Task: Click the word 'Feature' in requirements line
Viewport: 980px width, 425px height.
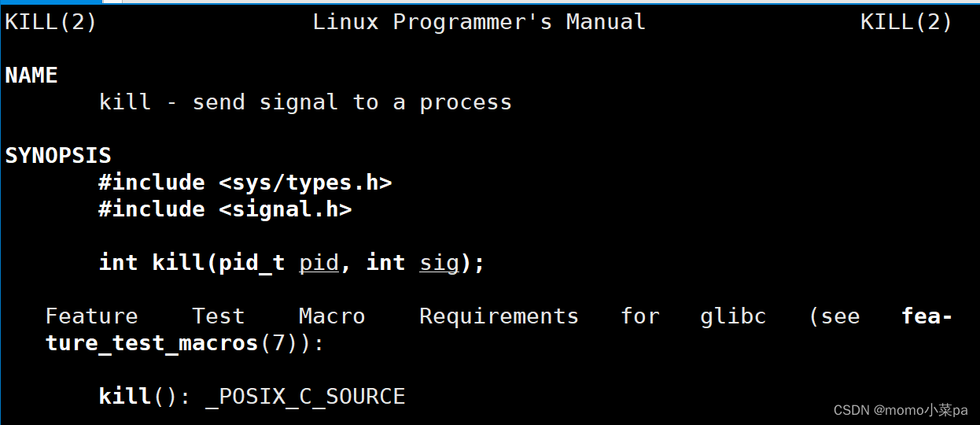Action: click(92, 316)
